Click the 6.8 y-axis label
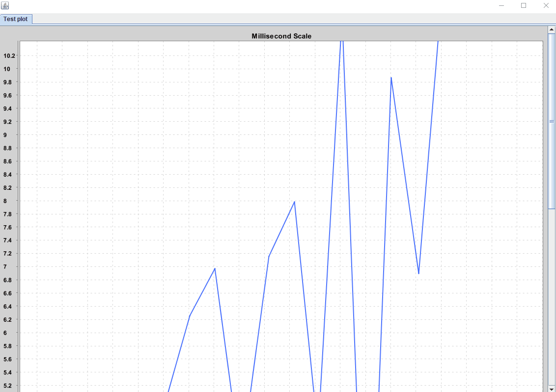The height and width of the screenshot is (392, 556). (7, 280)
